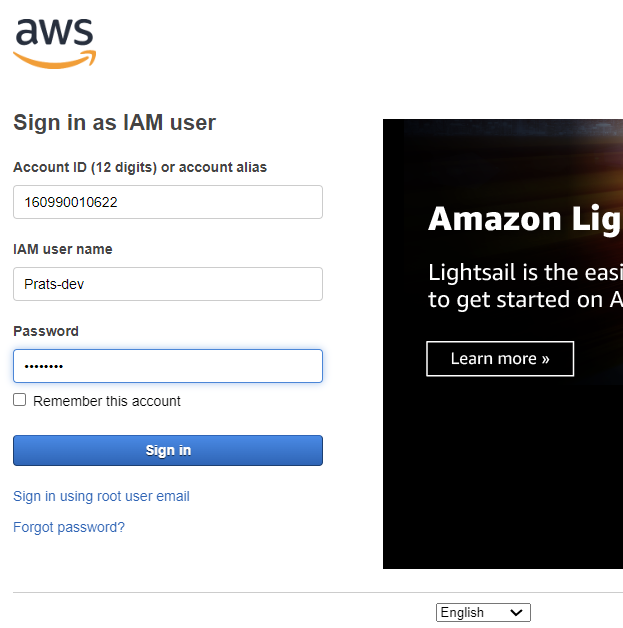Click the AWS logo
Viewport: 623px width, 628px height.
[54, 42]
